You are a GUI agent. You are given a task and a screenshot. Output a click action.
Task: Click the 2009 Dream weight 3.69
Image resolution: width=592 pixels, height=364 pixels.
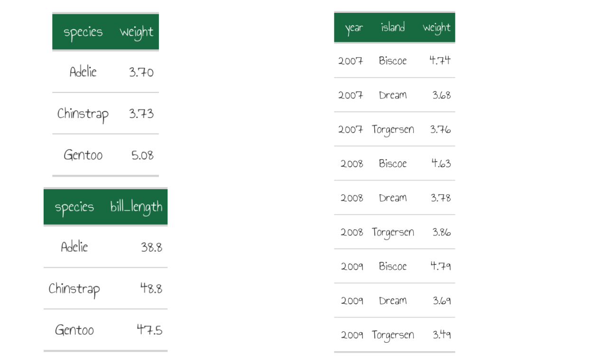tap(442, 300)
